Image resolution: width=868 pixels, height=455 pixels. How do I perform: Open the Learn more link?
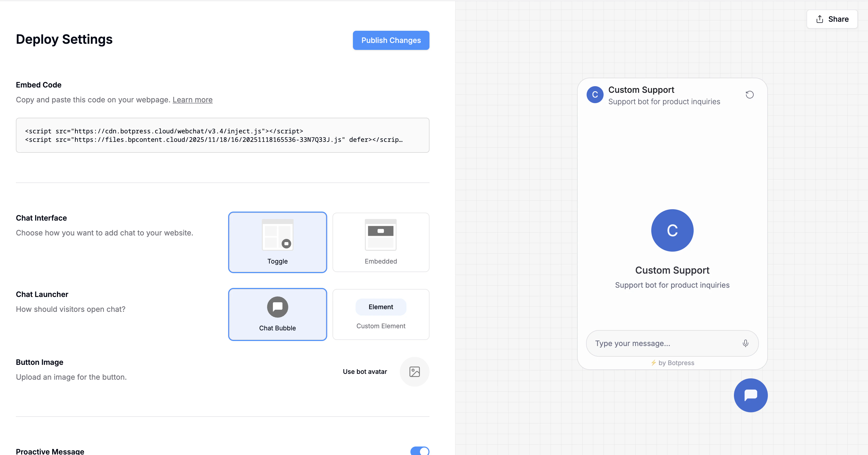192,100
